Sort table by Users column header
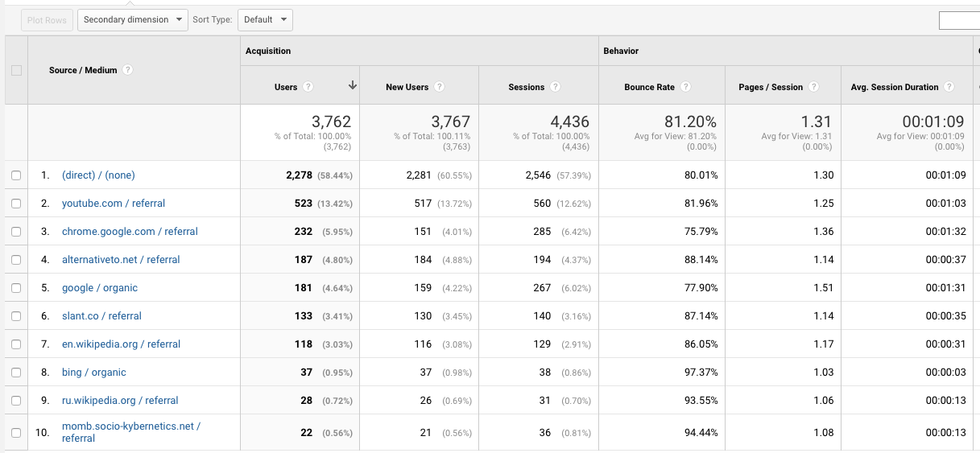The image size is (980, 453). 286,87
